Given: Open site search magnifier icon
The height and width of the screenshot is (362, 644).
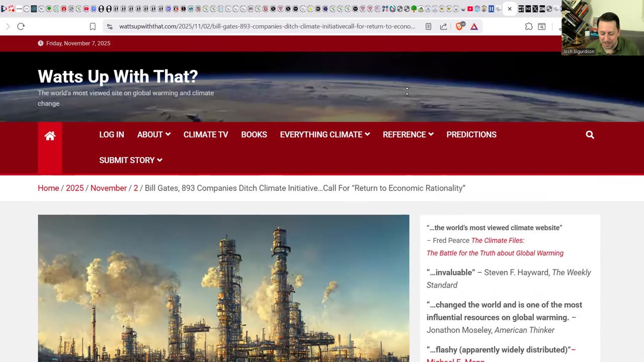Looking at the screenshot, I should 590,135.
